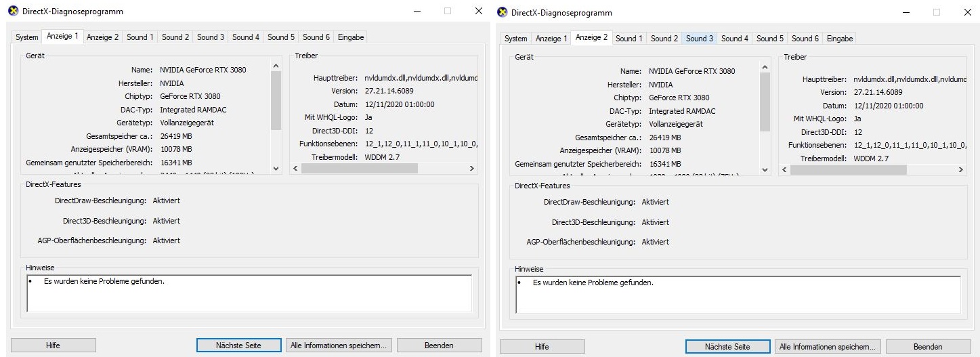Select 'WDDM 2.7' value in left window

[x=382, y=156]
